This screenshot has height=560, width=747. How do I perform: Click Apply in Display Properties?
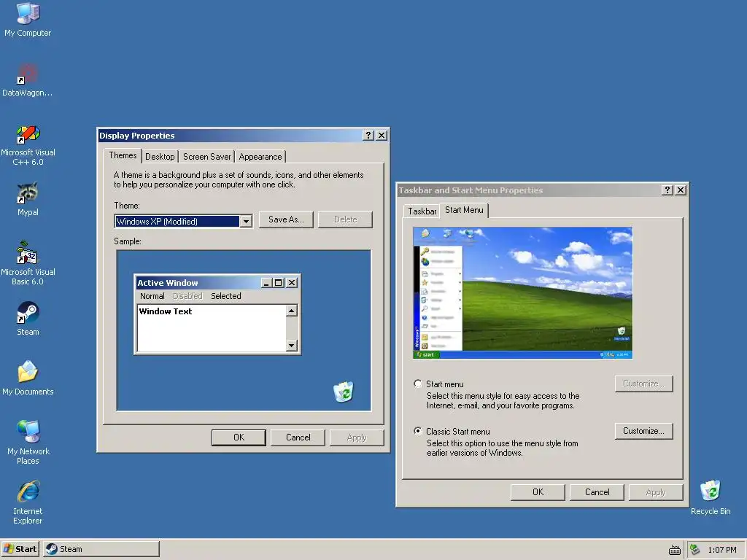pyautogui.click(x=356, y=437)
